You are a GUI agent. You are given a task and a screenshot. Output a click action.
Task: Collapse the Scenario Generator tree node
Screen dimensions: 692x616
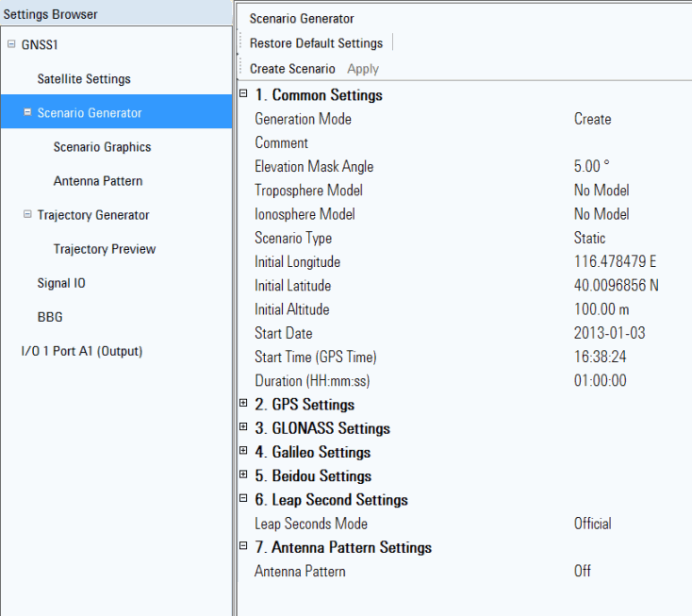coord(27,112)
